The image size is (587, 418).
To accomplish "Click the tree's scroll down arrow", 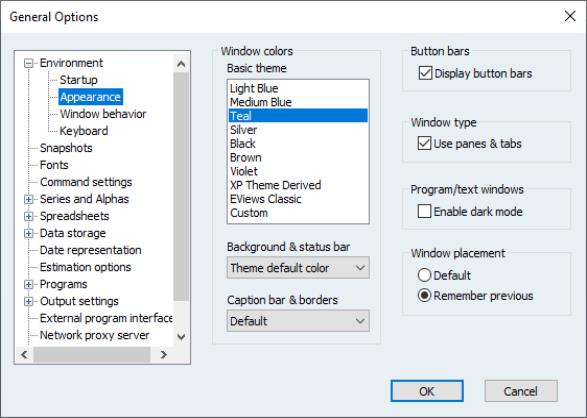I will coord(181,337).
